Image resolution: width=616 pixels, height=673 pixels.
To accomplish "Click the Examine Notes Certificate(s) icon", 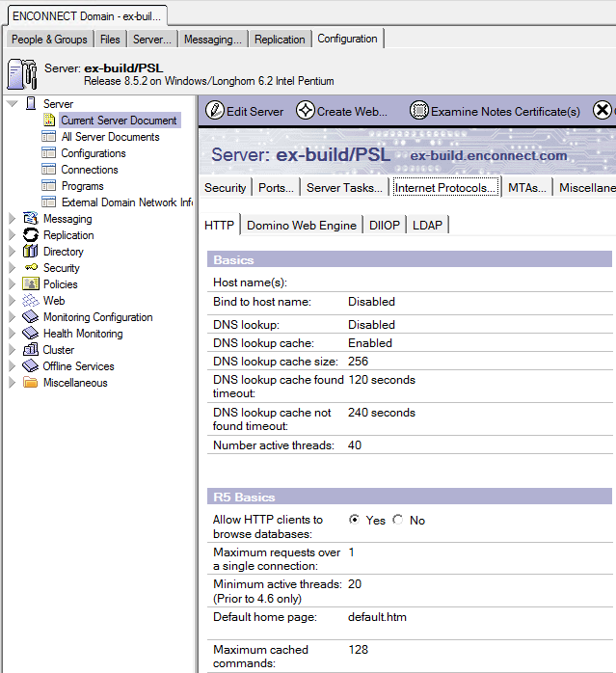I will click(419, 111).
